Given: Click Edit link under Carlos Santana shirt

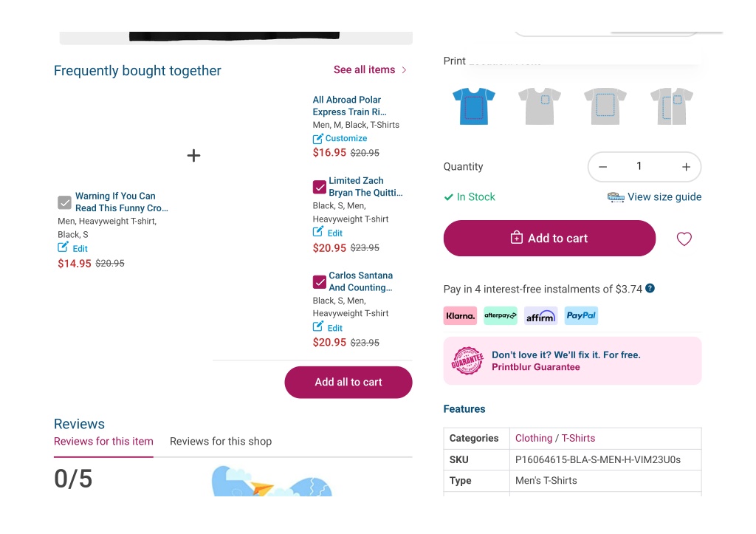Looking at the screenshot, I should pos(335,328).
